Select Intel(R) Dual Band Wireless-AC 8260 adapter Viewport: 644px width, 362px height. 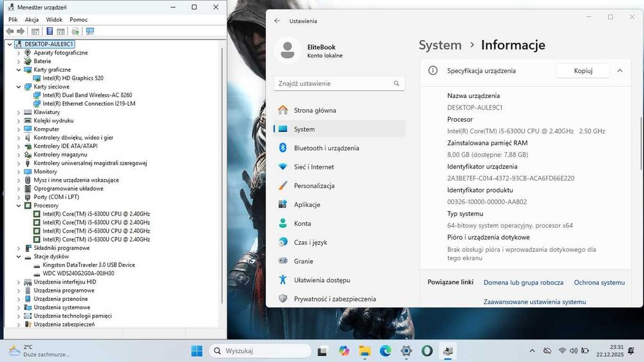87,95
